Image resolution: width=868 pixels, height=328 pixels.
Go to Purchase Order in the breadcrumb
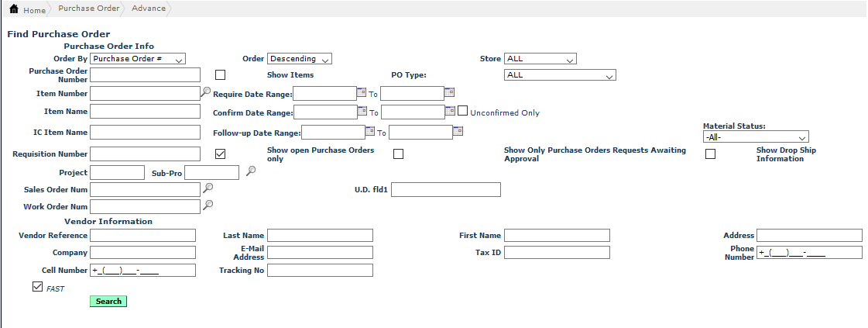point(88,9)
